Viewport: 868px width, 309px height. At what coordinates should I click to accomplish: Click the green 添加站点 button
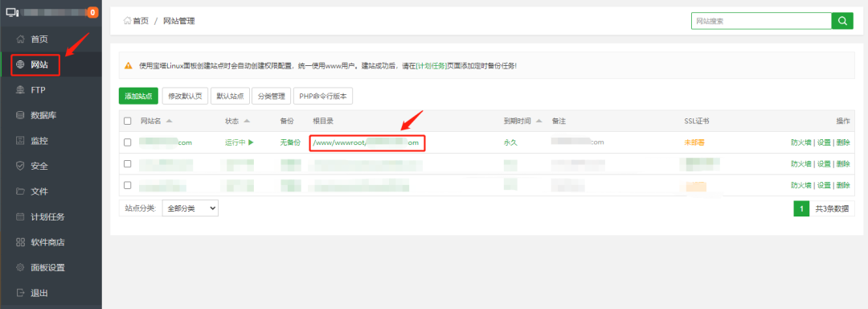tap(138, 96)
